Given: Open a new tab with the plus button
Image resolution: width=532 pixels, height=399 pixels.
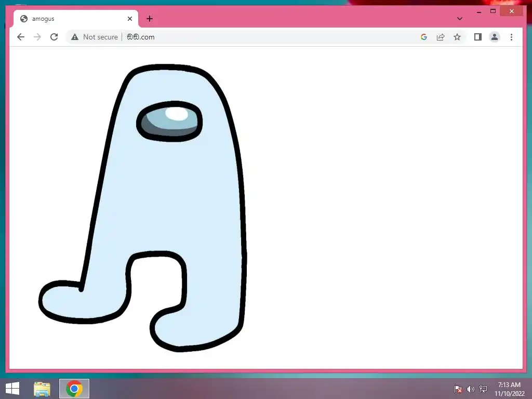Looking at the screenshot, I should click(150, 19).
